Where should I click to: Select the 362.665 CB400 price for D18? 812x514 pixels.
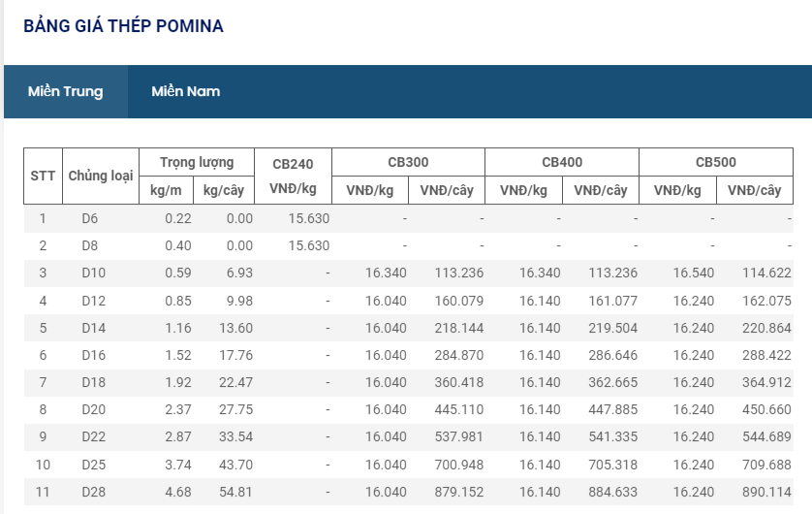point(613,382)
